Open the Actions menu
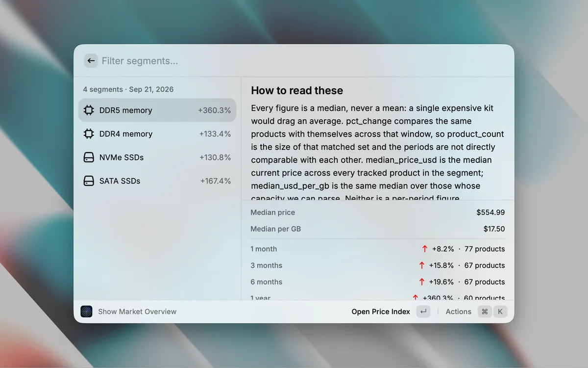 [459, 312]
